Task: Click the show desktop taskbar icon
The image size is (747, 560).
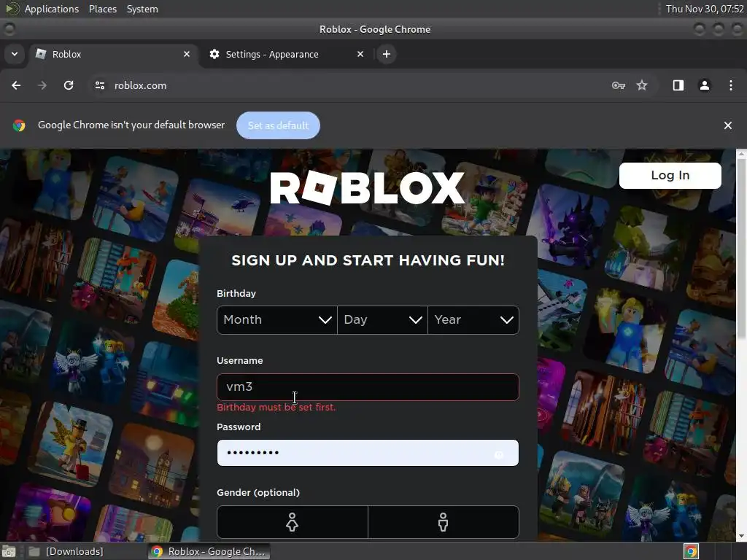Action: coord(9,551)
